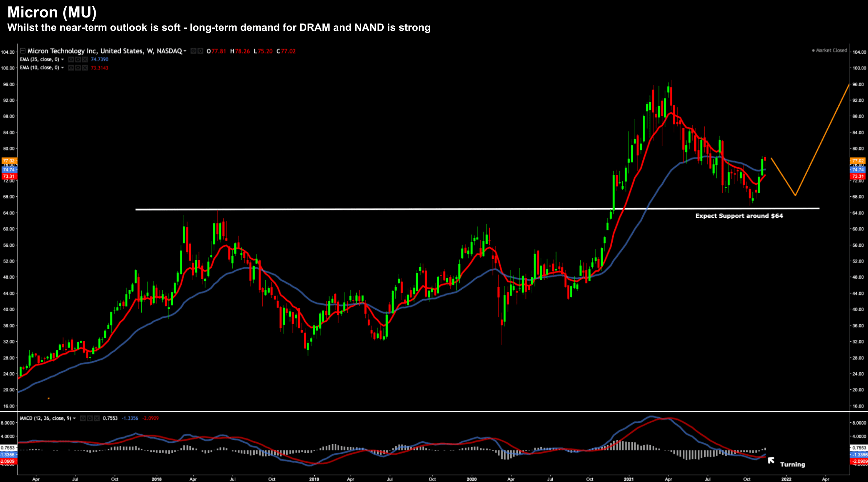The image size is (868, 482).
Task: Click the orange 77.02 price label on right axis
Action: tap(858, 161)
